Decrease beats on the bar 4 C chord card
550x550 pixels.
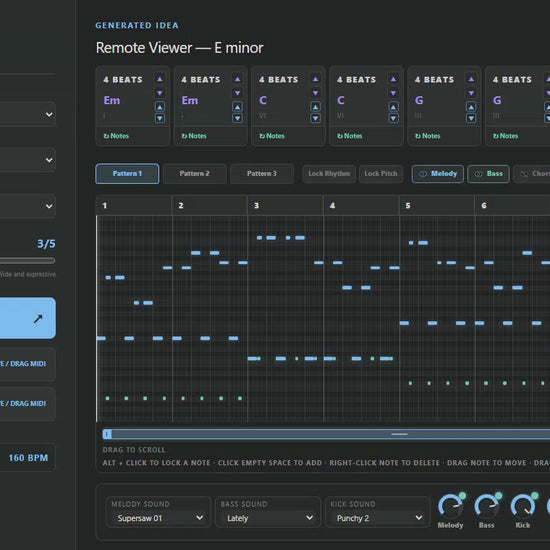point(393,93)
